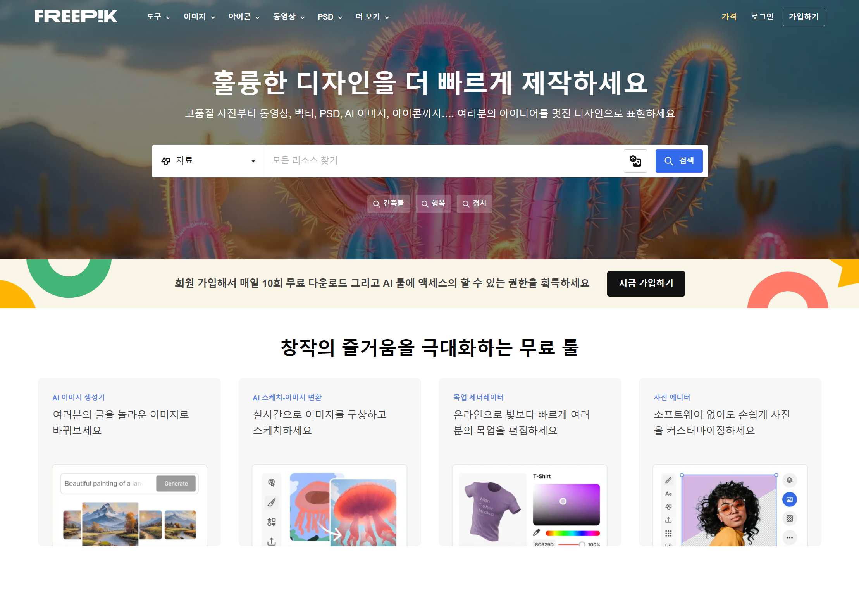Click the search-by-image icon
Screen dimensions: 859x616
click(635, 161)
